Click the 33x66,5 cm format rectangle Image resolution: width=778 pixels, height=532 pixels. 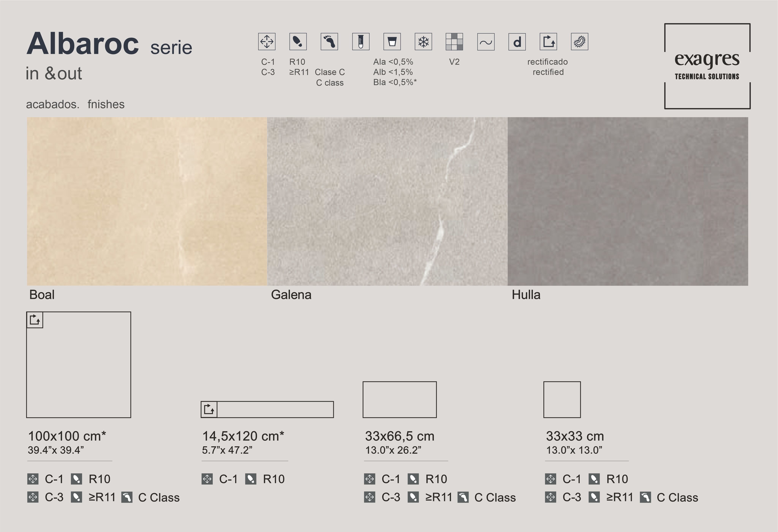[399, 399]
